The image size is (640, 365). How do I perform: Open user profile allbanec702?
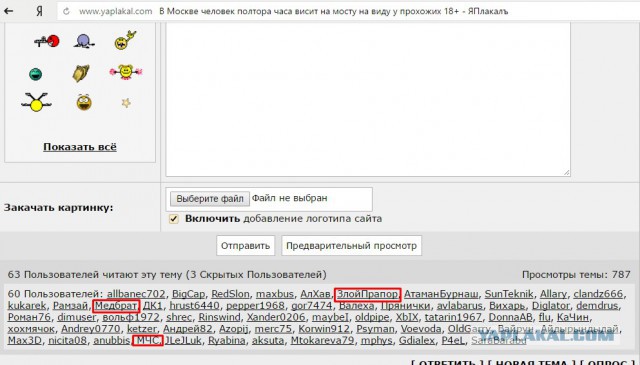point(136,294)
